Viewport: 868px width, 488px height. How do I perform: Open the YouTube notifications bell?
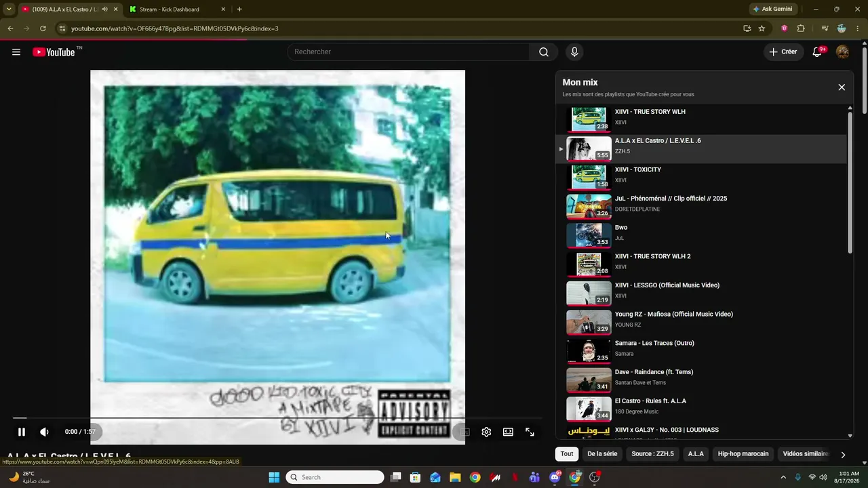[818, 52]
